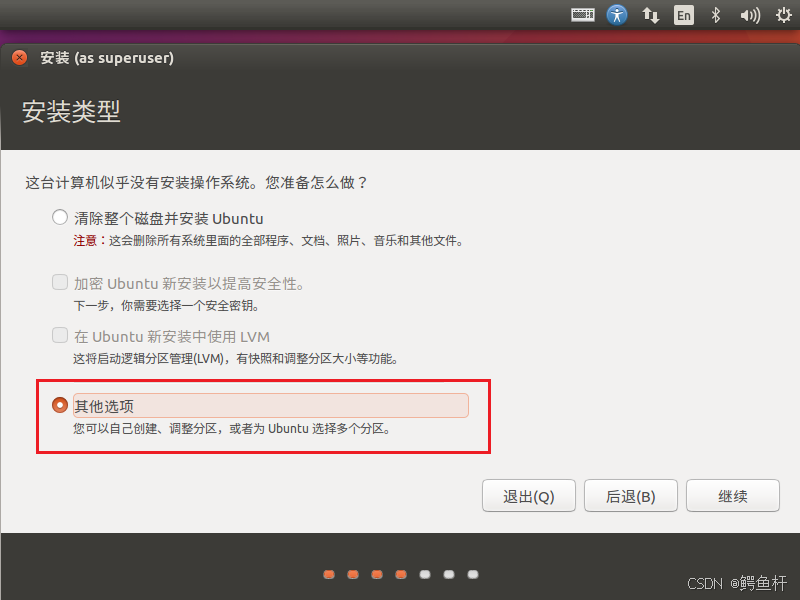Open the En input language indicator
800x600 pixels.
(x=684, y=15)
